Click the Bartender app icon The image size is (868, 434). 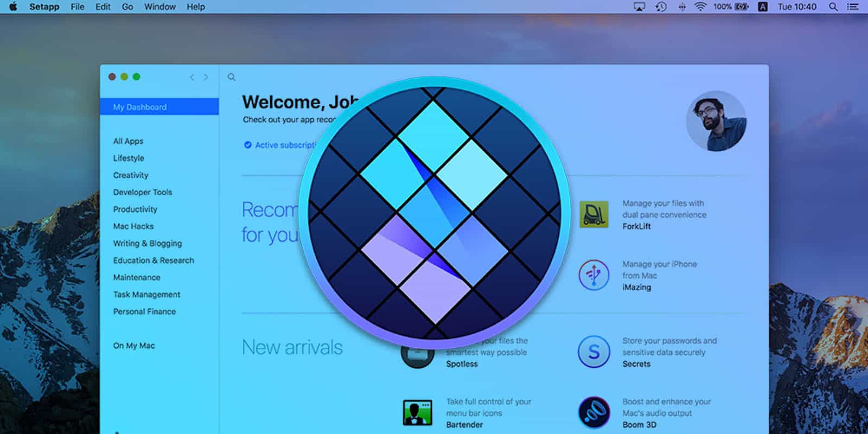pyautogui.click(x=417, y=413)
